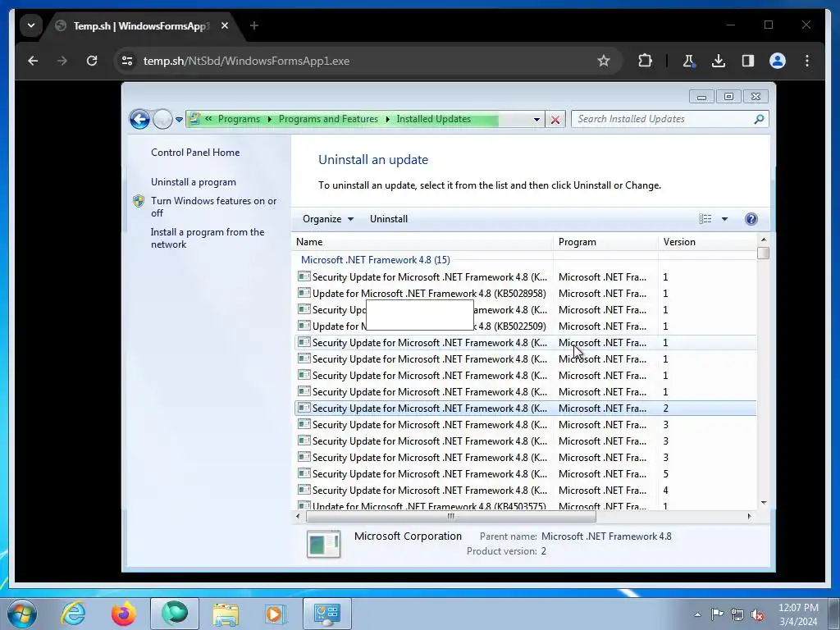Select Security Update row with version 5

pos(525,474)
